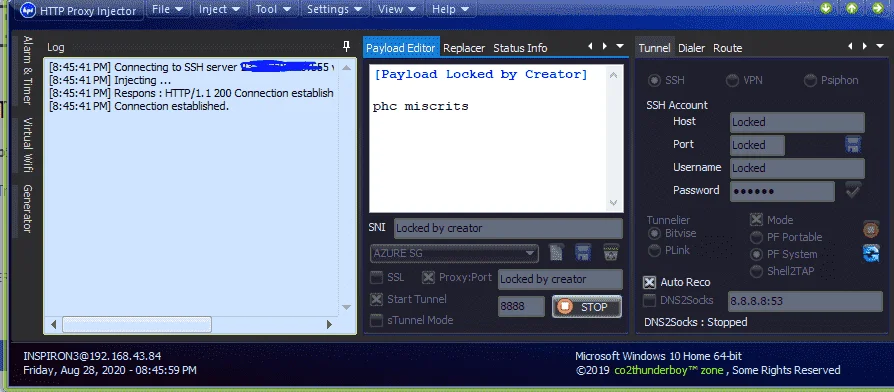
Task: Open the View menu
Action: click(397, 9)
